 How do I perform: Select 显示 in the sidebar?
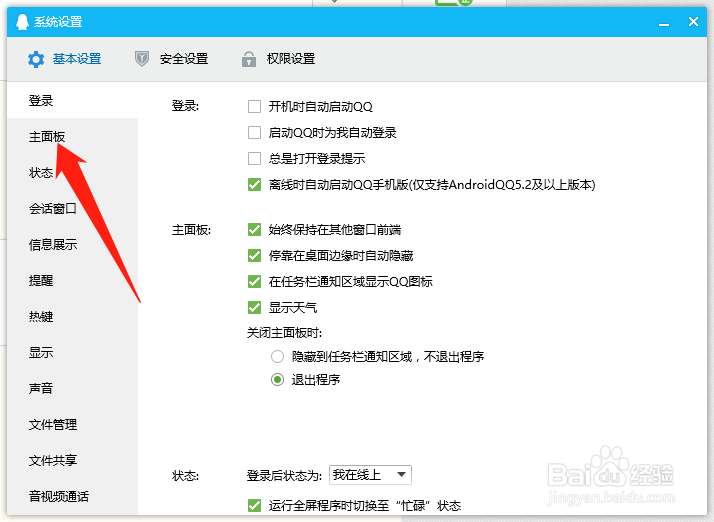tap(72, 352)
